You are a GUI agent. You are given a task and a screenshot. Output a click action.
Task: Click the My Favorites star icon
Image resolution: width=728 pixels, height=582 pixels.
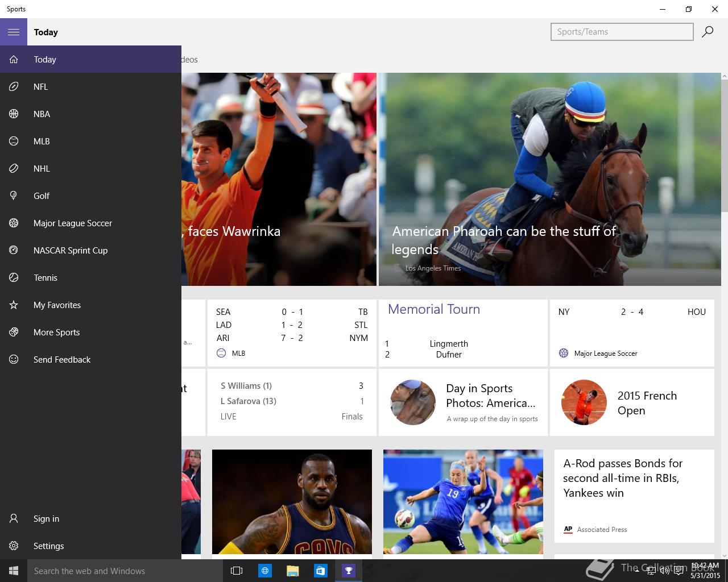tap(14, 305)
